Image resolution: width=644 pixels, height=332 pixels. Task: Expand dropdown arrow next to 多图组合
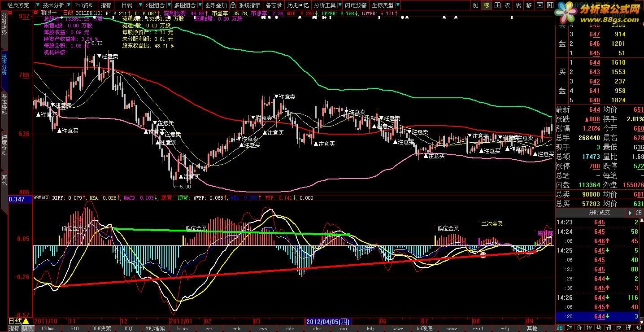[x=200, y=5]
